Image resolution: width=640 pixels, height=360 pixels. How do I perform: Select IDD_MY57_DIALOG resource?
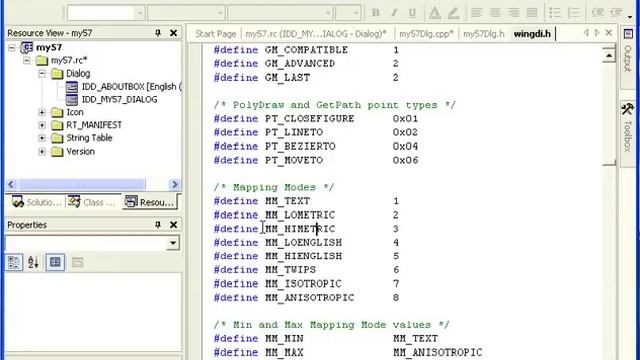[x=119, y=100]
